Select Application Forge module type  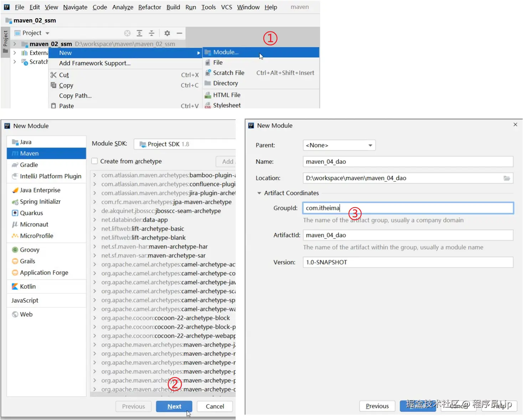coord(46,273)
